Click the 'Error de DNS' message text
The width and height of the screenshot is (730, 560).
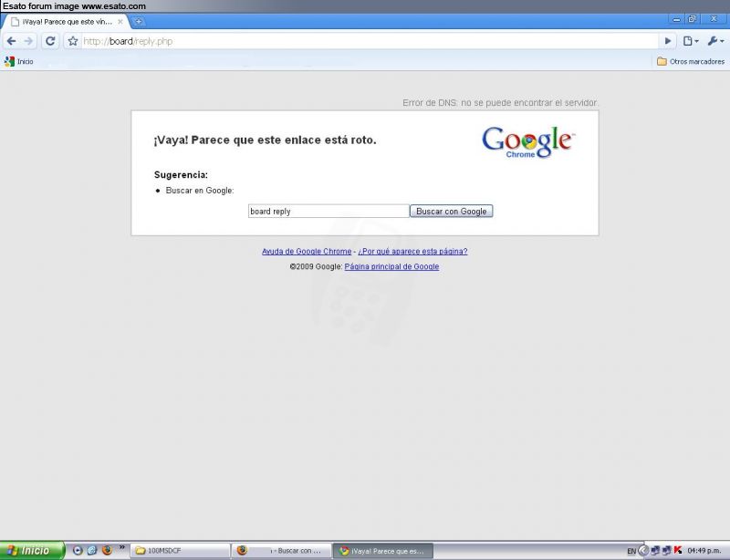pyautogui.click(x=500, y=102)
